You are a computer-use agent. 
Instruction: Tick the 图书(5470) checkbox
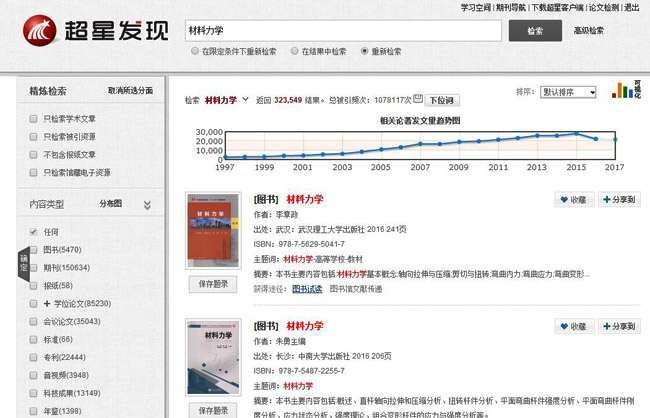pyautogui.click(x=34, y=249)
